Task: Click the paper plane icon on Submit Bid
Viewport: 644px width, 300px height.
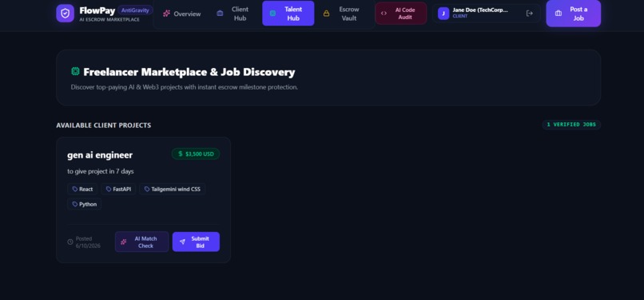Action: click(x=182, y=242)
